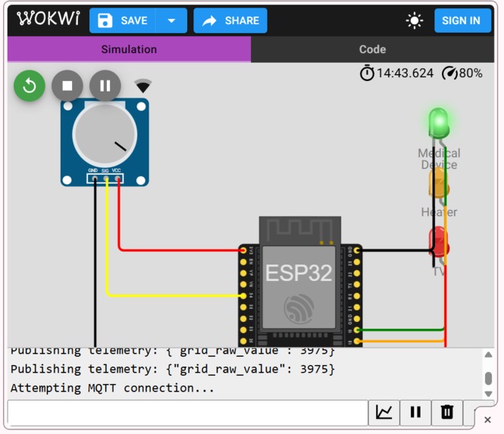Clear serial monitor with trash icon
The image size is (504, 434).
(447, 413)
